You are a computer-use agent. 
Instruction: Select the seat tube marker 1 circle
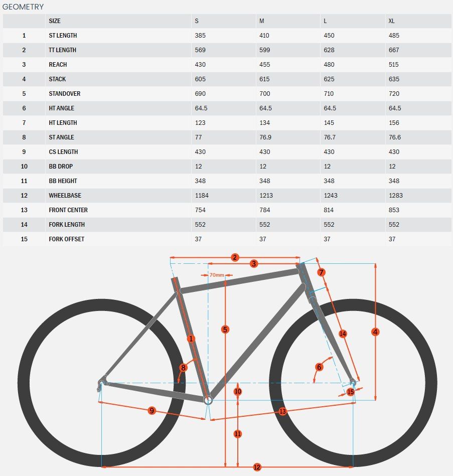[x=191, y=339]
